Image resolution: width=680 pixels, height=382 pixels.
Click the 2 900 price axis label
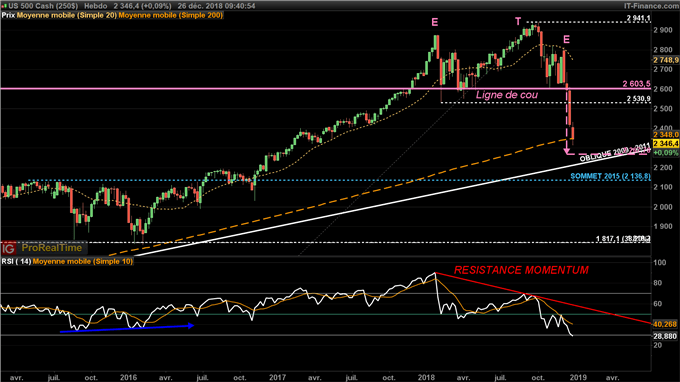[x=663, y=30]
